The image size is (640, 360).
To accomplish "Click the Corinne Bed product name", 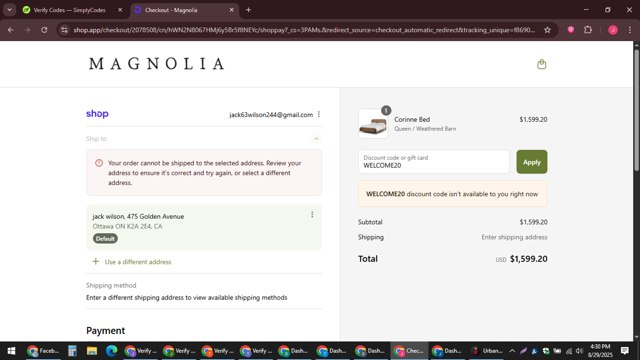I will pyautogui.click(x=412, y=119).
